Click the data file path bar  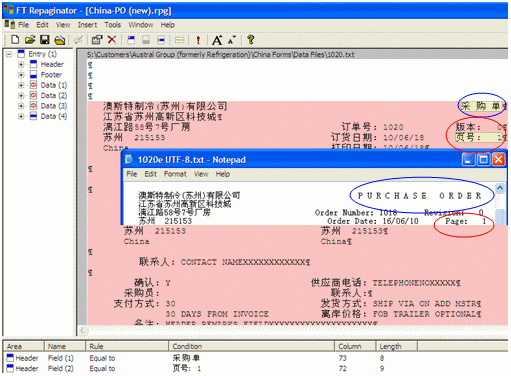click(293, 54)
